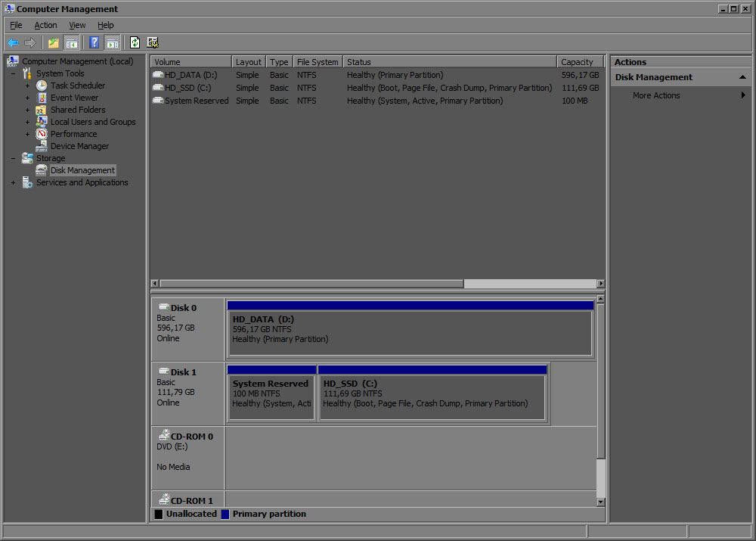The height and width of the screenshot is (541, 756).
Task: Click the blue Primary partition legend swatch
Action: point(225,514)
